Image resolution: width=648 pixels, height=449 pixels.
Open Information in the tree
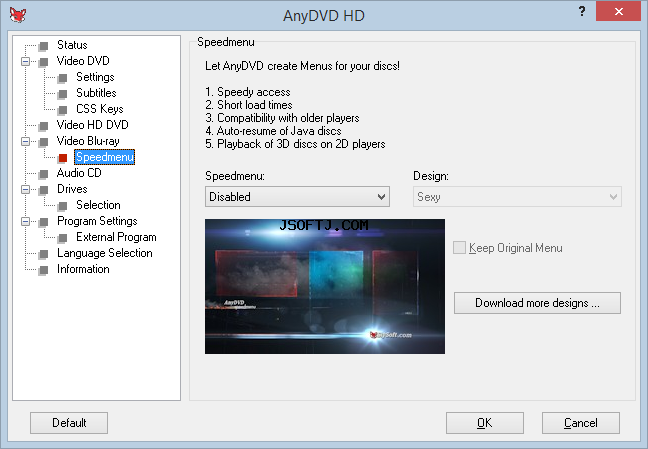pyautogui.click(x=83, y=269)
